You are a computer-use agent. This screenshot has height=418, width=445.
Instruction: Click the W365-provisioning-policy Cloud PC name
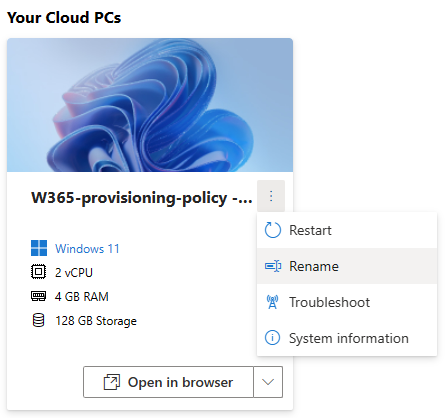point(142,198)
